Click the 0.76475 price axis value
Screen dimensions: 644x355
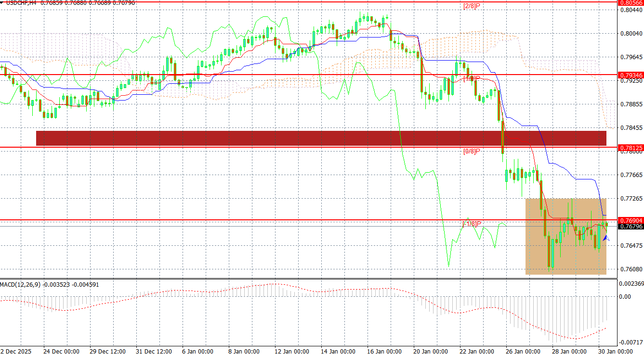click(631, 245)
